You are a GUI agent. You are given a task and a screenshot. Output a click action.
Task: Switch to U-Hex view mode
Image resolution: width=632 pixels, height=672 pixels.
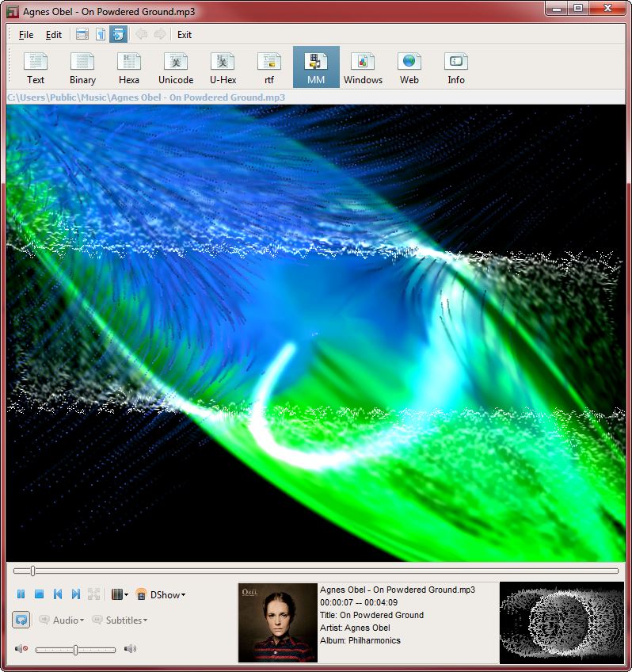pos(223,67)
